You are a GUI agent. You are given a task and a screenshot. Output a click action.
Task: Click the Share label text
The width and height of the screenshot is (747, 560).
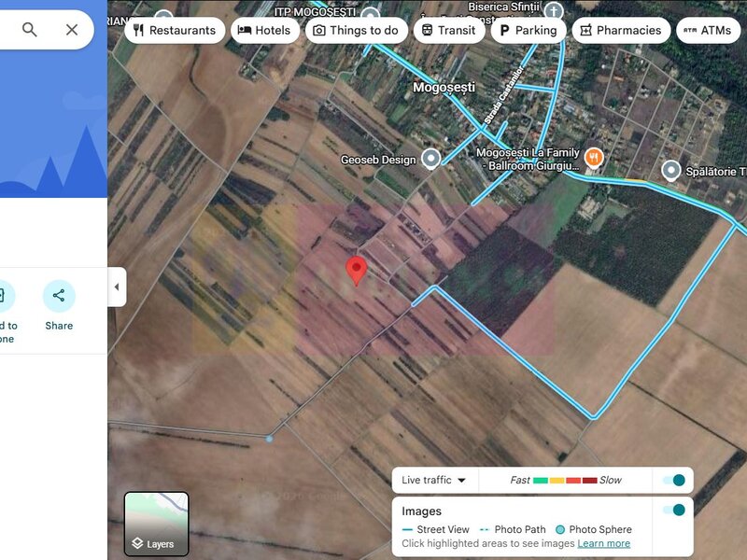click(x=59, y=326)
